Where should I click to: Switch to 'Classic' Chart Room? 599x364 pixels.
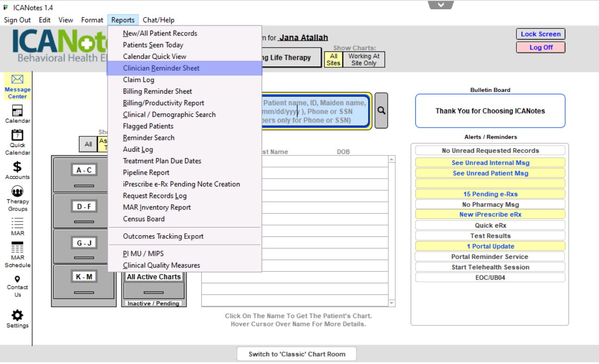[x=296, y=354]
